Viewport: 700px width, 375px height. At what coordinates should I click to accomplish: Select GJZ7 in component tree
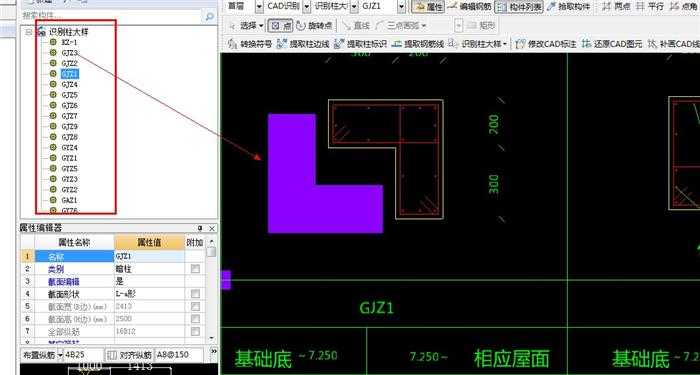point(70,116)
